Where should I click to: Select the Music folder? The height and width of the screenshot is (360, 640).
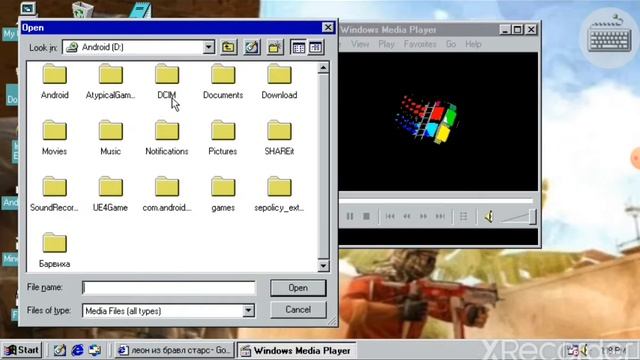110,138
